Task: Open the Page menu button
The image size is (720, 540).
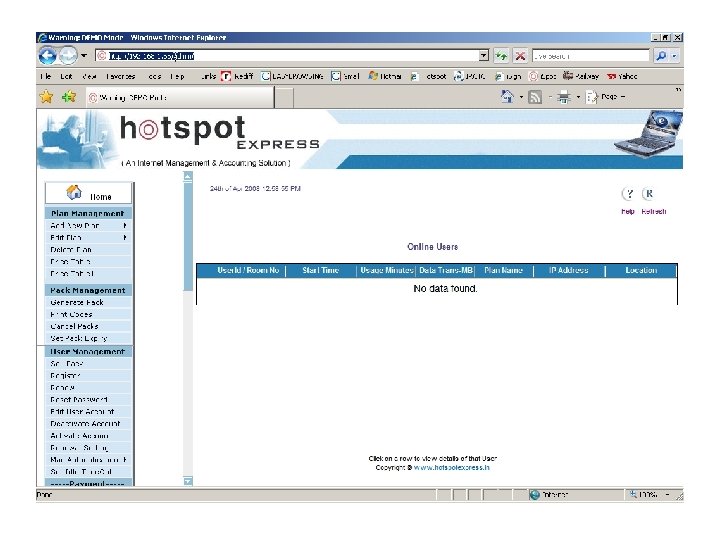Action: tap(606, 97)
